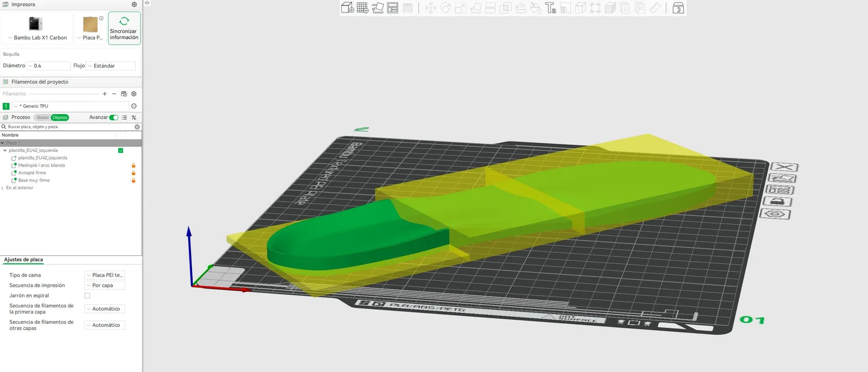The width and height of the screenshot is (868, 372).
Task: Select the Antepié firme part
Action: [x=32, y=173]
